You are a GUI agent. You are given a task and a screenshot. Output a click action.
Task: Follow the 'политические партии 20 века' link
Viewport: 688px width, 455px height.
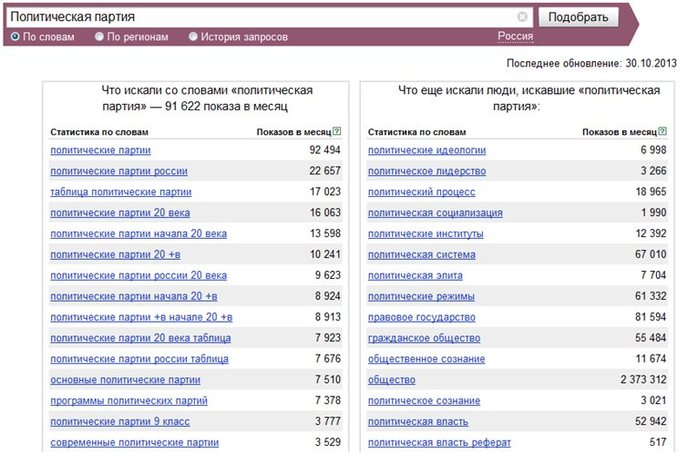[120, 213]
